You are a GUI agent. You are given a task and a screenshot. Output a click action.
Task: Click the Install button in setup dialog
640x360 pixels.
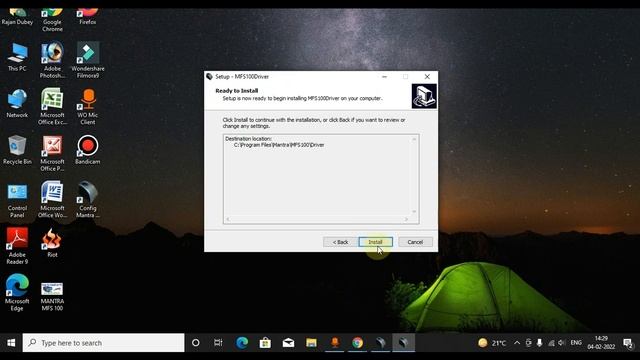pos(376,242)
